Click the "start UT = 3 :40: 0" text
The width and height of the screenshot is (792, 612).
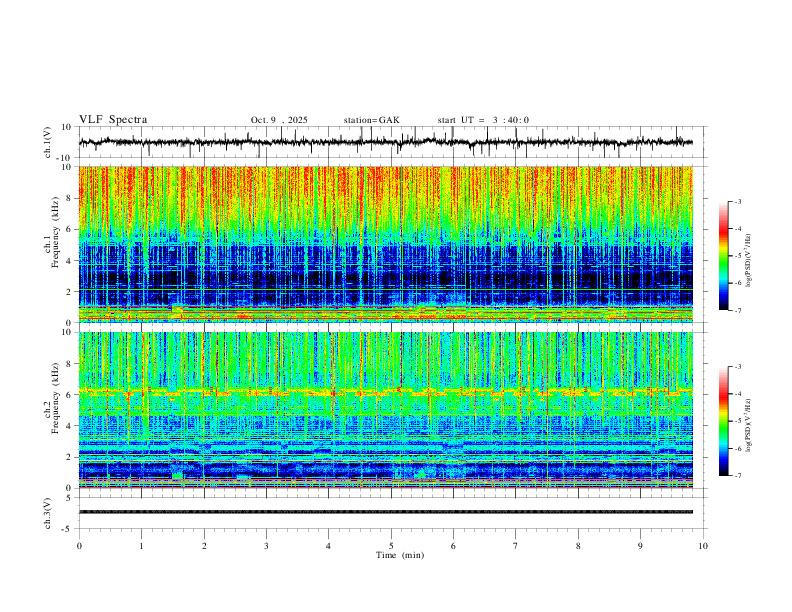tap(483, 120)
